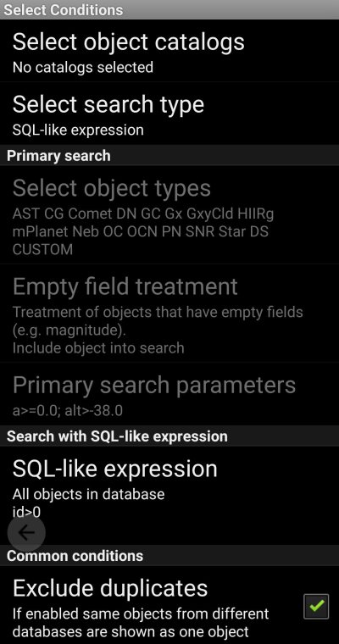The height and width of the screenshot is (644, 339).
Task: Open Select object types list
Action: (x=169, y=214)
